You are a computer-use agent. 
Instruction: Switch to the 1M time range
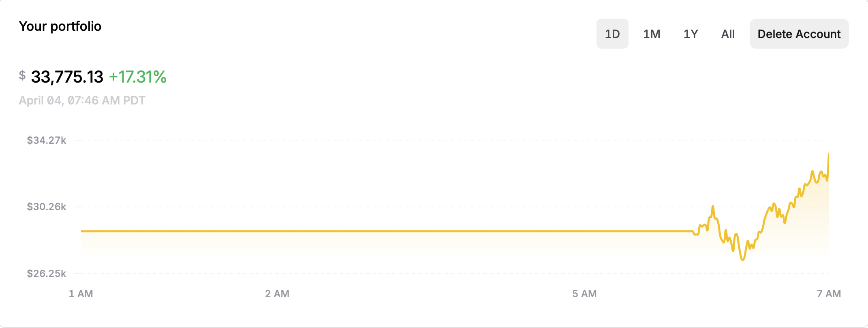(x=652, y=34)
